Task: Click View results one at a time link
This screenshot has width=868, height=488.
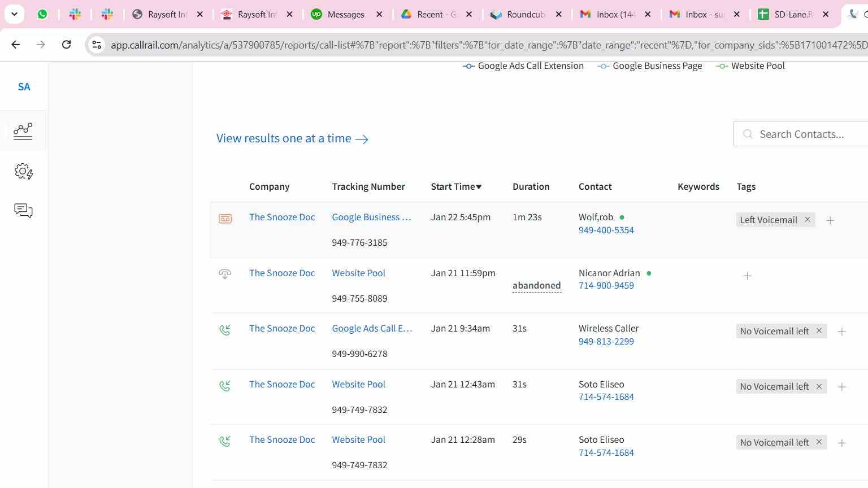Action: (x=292, y=138)
